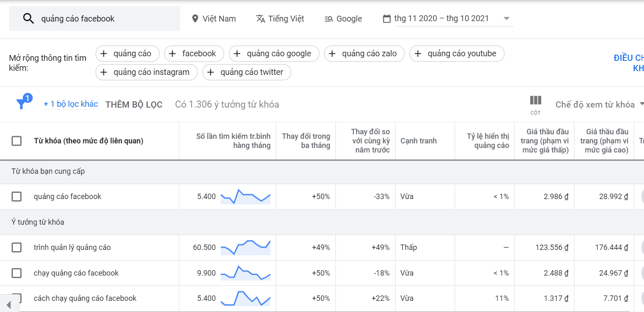Change the Việt Nam location setting
The height and width of the screenshot is (312, 644).
click(x=214, y=19)
